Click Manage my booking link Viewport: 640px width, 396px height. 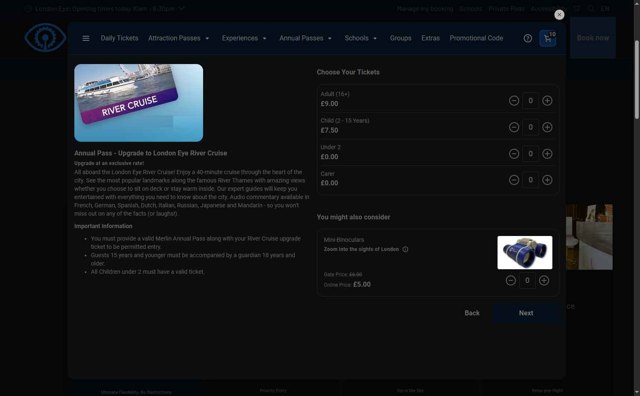click(x=425, y=9)
